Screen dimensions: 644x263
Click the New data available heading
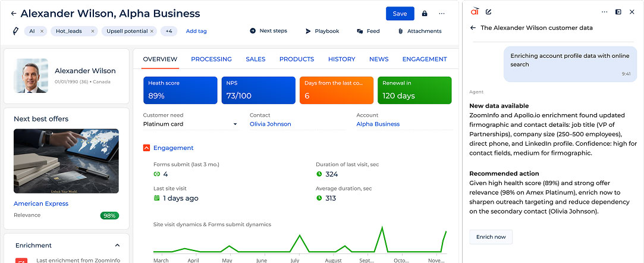point(499,105)
